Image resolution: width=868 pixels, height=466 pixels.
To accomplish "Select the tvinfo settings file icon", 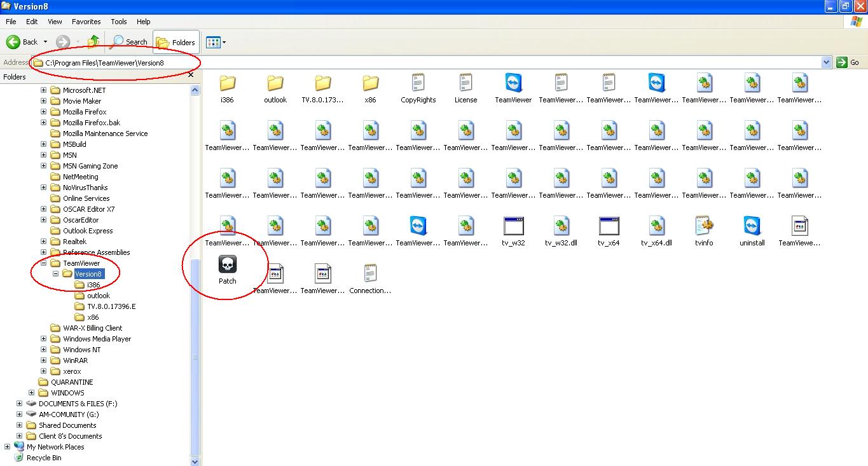I will [704, 226].
